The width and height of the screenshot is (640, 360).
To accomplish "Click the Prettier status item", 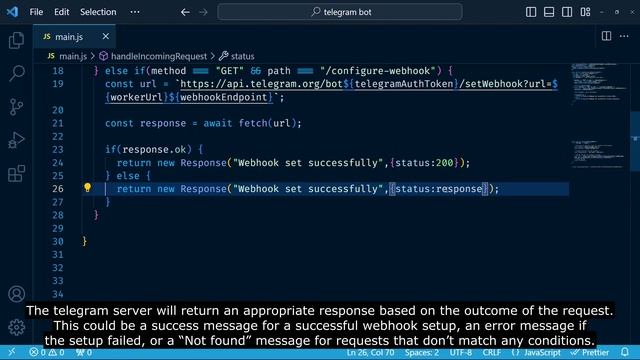I will 590,352.
